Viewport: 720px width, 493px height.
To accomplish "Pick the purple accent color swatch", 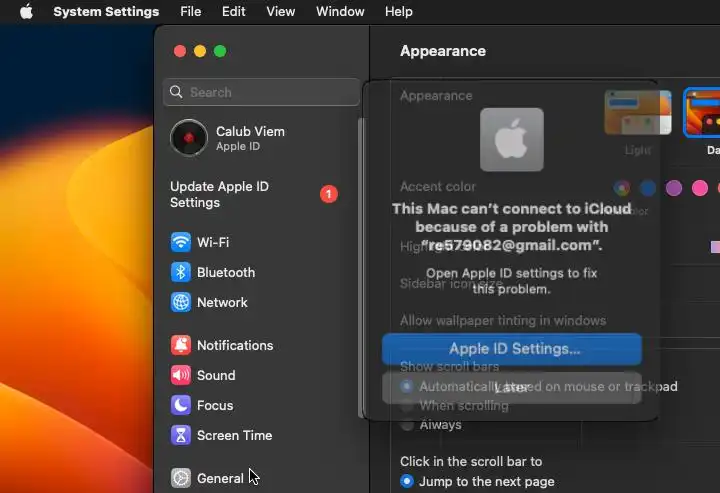I will coord(674,188).
